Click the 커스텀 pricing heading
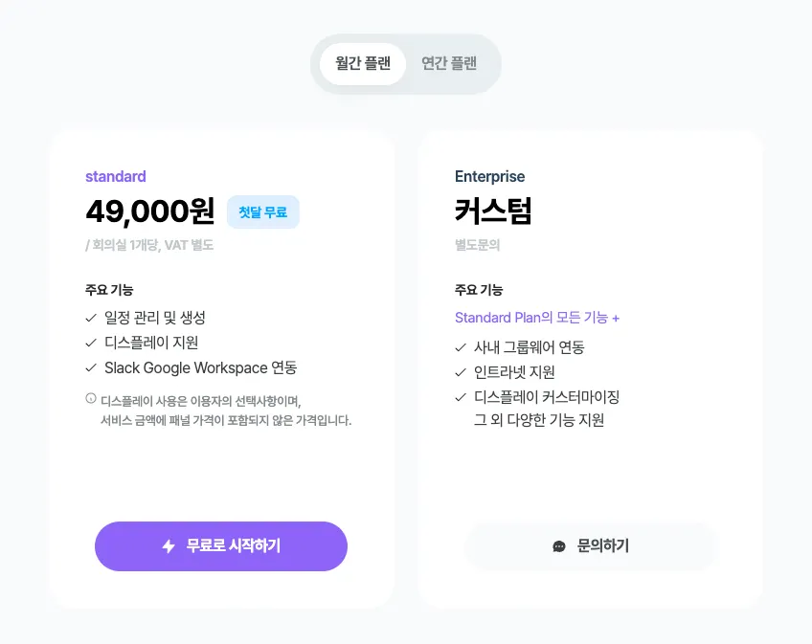Screen dimensions: 812x644 (493, 211)
